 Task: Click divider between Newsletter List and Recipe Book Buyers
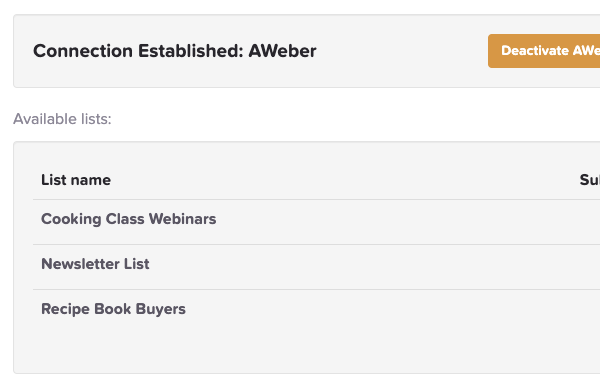[x=316, y=289]
